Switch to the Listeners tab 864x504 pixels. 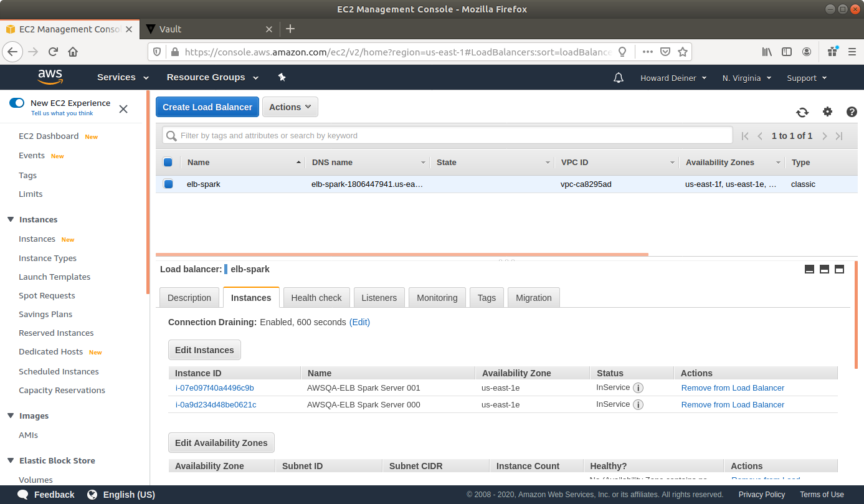pos(379,298)
